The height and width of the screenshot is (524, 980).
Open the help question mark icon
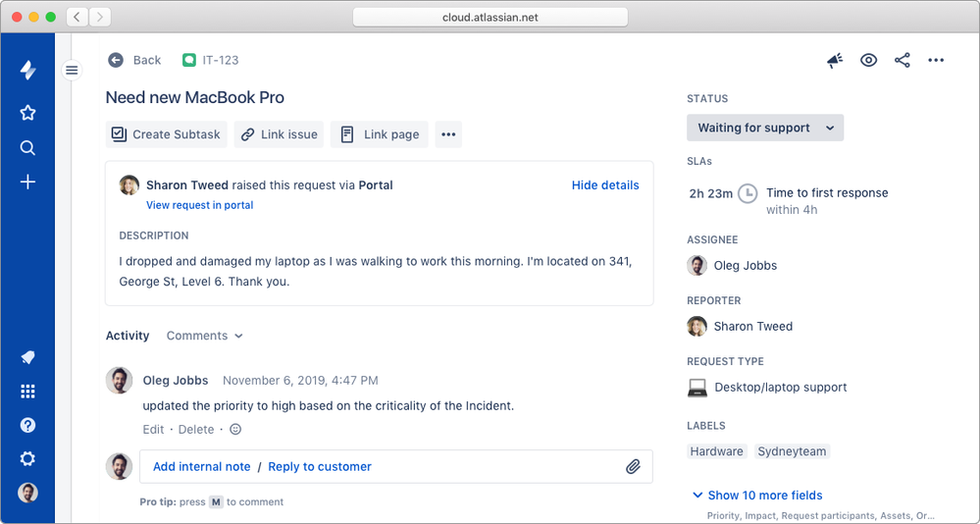click(x=27, y=425)
